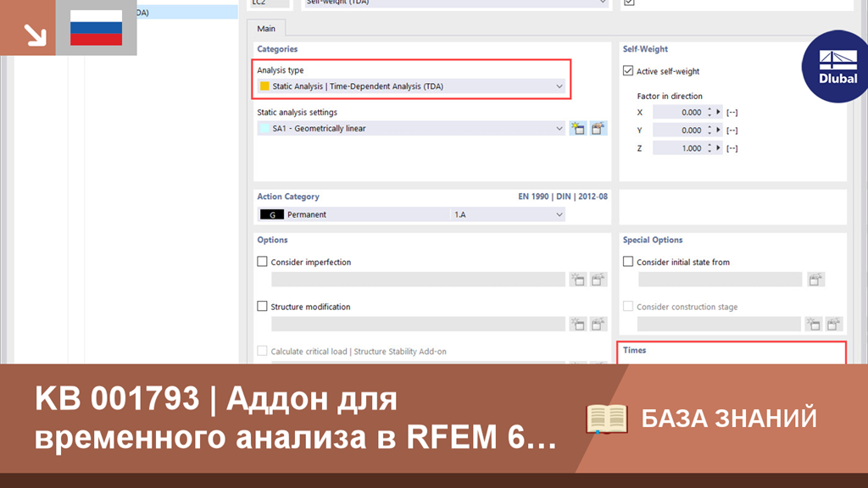
Task: Edit structure modification icon
Action: click(598, 324)
